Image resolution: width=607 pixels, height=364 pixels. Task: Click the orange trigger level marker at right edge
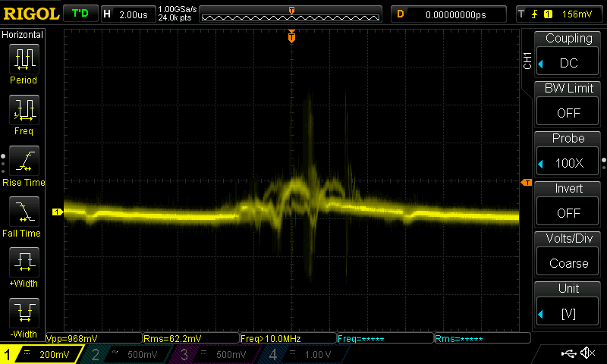pos(527,182)
